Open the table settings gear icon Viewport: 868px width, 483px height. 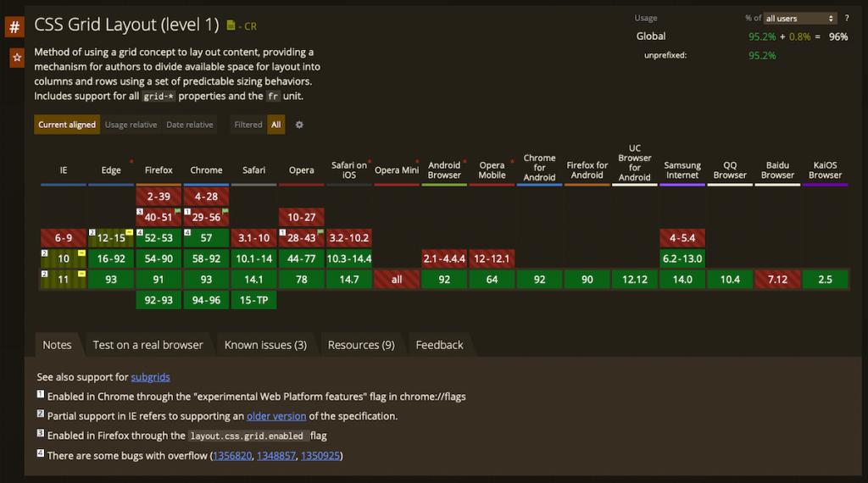pyautogui.click(x=299, y=125)
